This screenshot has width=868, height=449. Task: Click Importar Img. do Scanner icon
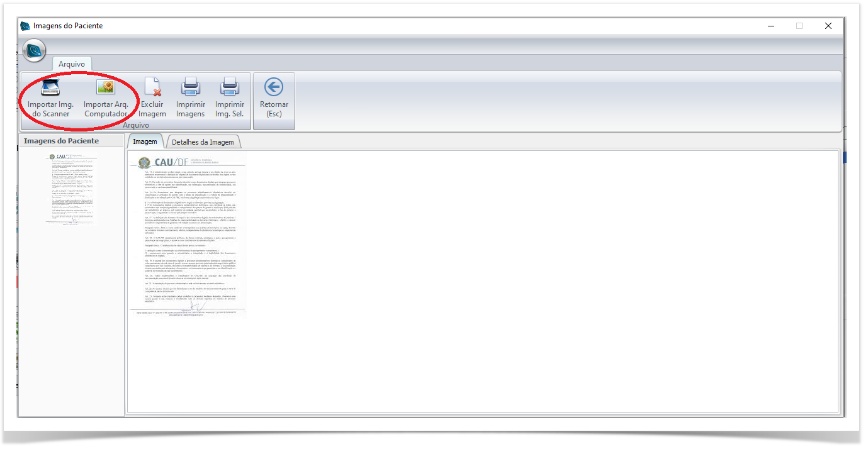coord(50,87)
